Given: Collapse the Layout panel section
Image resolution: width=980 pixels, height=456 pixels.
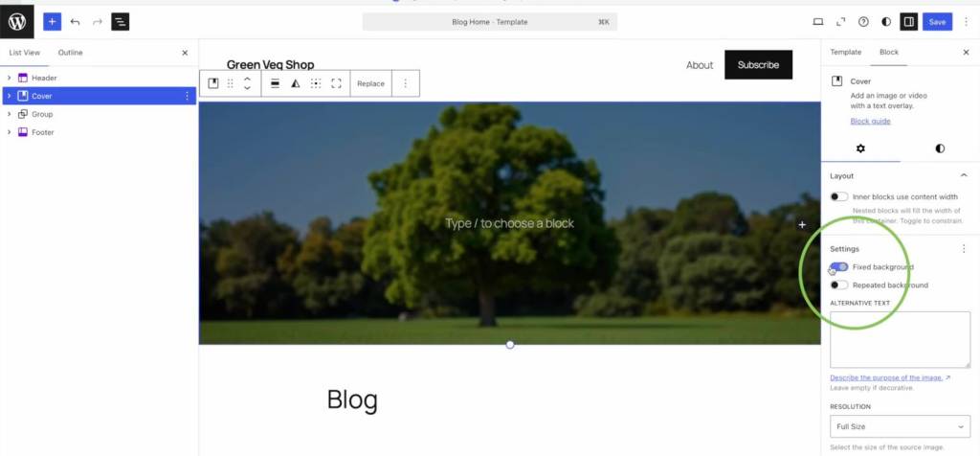Looking at the screenshot, I should 963,176.
